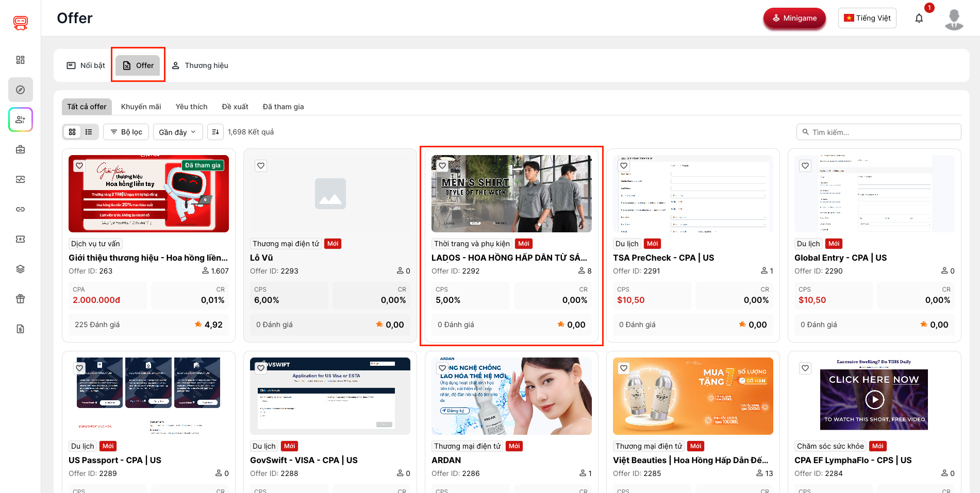Open the Việt Beauties offer banner thumbnail
Image resolution: width=980 pixels, height=493 pixels.
(x=693, y=396)
